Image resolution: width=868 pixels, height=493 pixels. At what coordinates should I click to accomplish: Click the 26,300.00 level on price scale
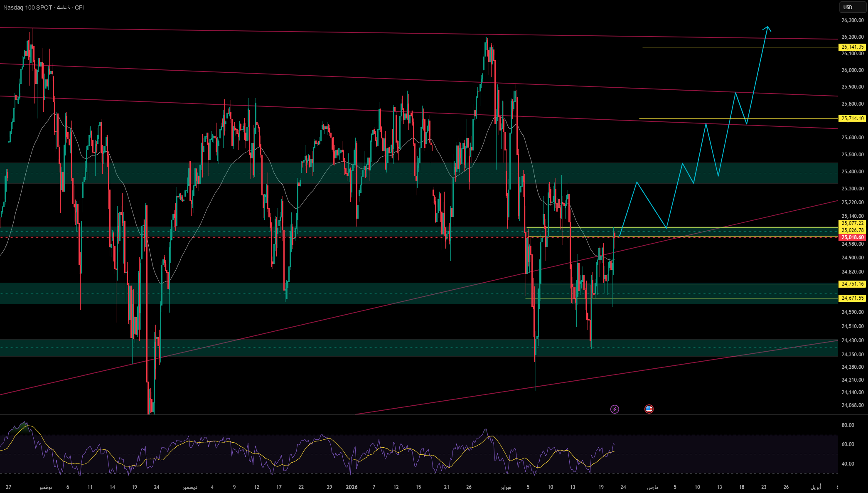[852, 20]
